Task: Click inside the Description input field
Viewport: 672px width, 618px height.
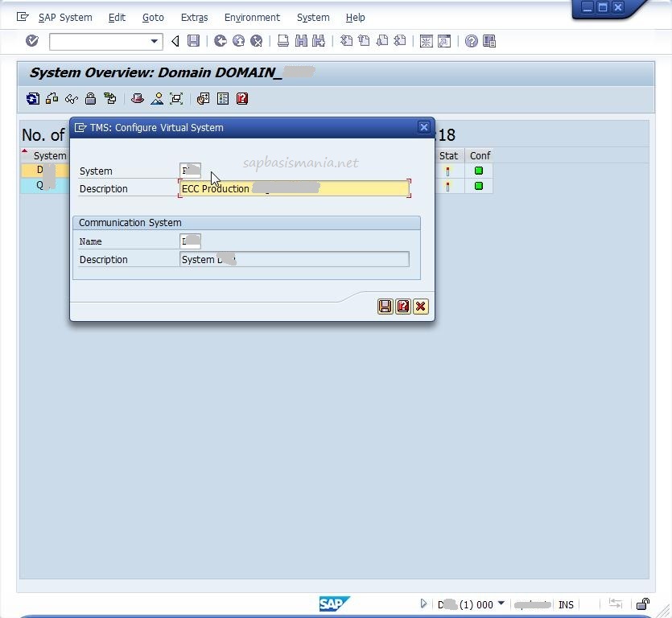Action: coord(294,188)
